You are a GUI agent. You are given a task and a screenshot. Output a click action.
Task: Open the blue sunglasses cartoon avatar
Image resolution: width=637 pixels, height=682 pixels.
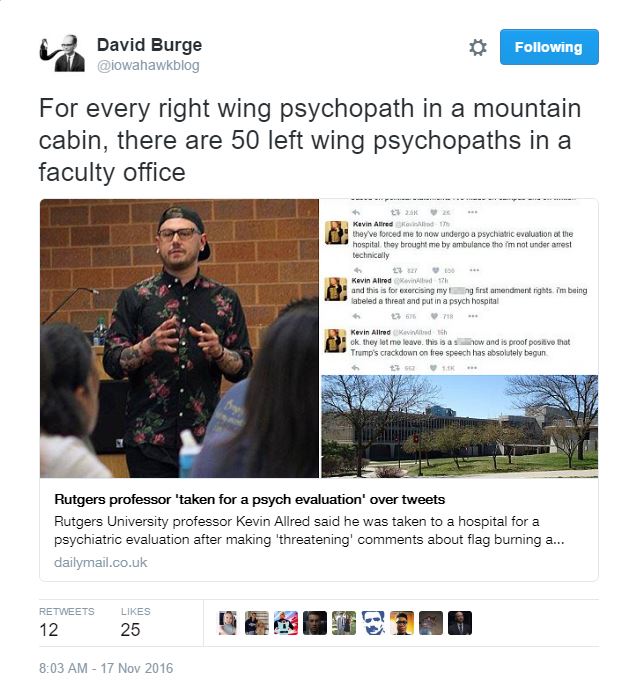373,623
